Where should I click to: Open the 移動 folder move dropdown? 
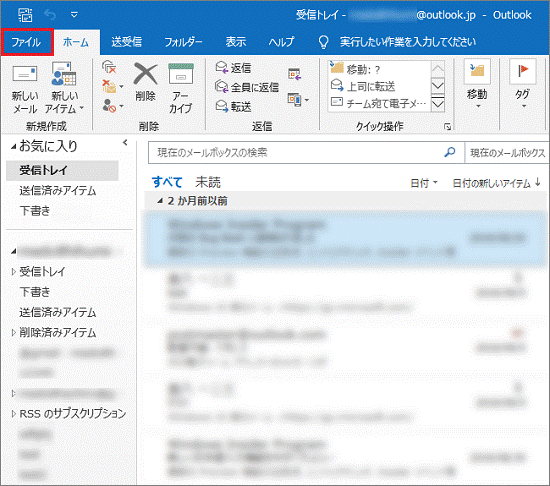click(x=477, y=84)
